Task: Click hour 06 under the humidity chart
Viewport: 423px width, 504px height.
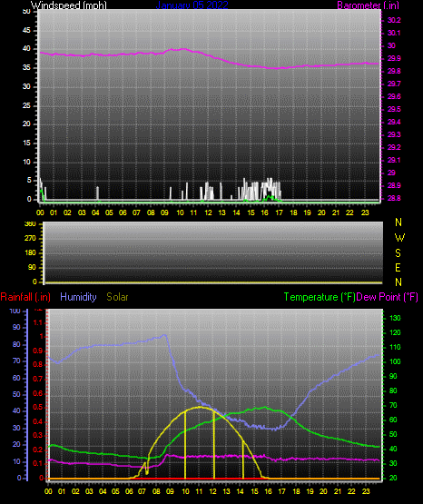Action: click(x=129, y=491)
